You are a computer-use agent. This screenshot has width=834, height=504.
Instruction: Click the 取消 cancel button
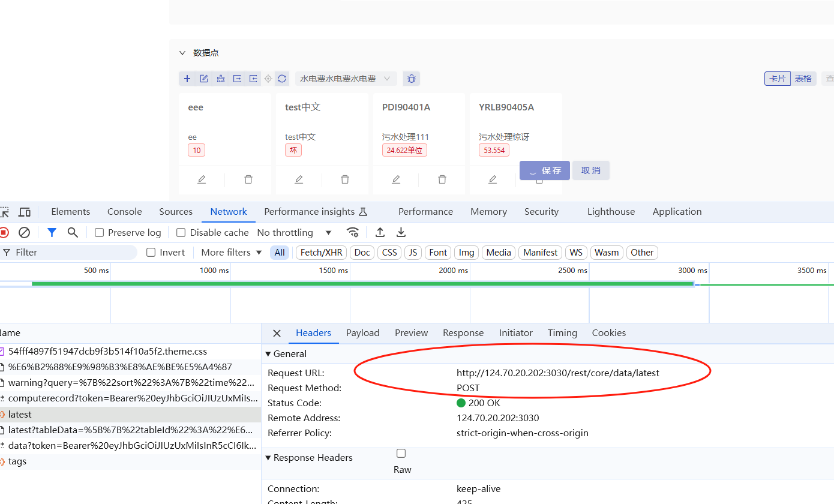tap(591, 170)
